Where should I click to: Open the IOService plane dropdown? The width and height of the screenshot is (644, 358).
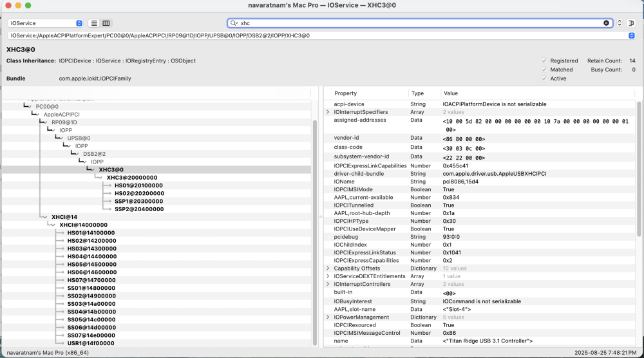pos(45,23)
